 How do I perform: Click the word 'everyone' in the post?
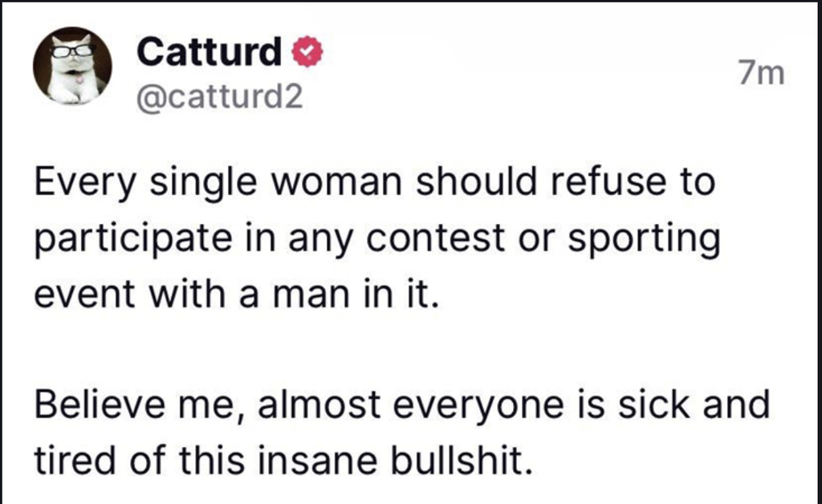(478, 407)
